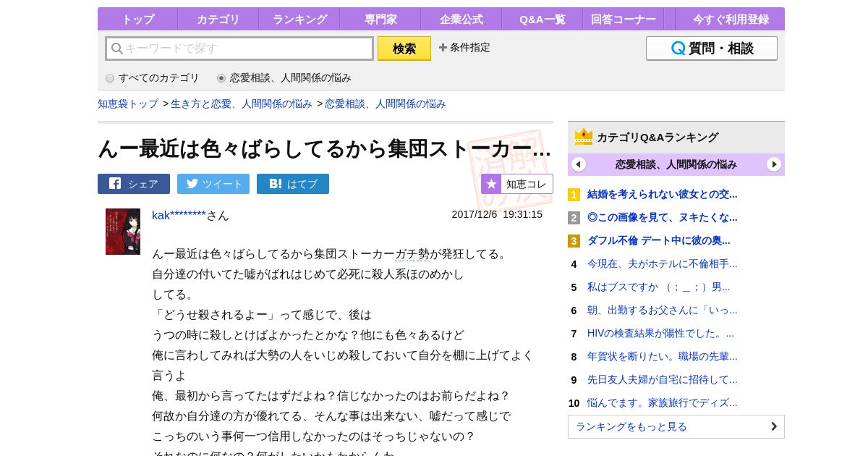Screen dimensions: 868x456
Task: Open rank 10 悩んでます。家族旅行でディズ... link
Action: point(663,402)
